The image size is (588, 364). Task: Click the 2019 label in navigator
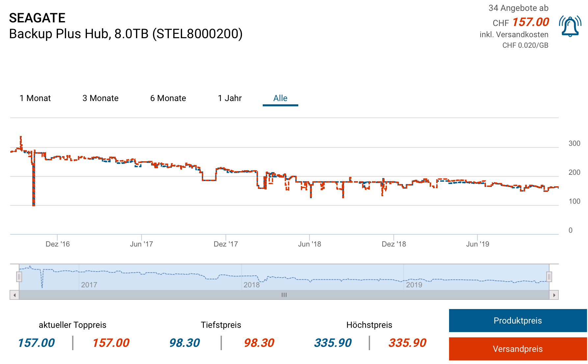click(414, 285)
